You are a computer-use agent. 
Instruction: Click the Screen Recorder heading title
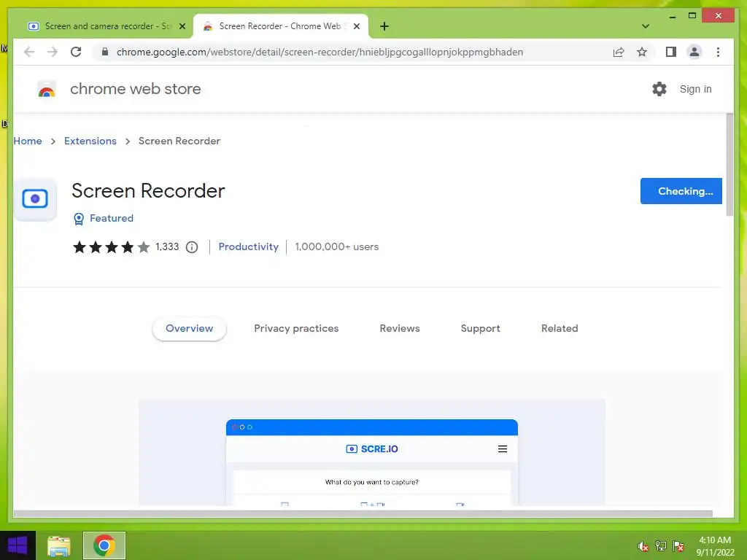coord(148,191)
